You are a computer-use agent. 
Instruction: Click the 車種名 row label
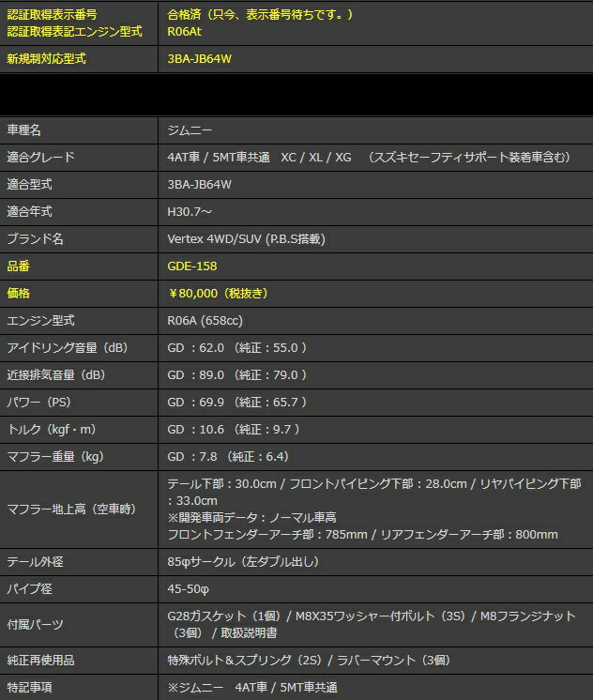pyautogui.click(x=24, y=129)
